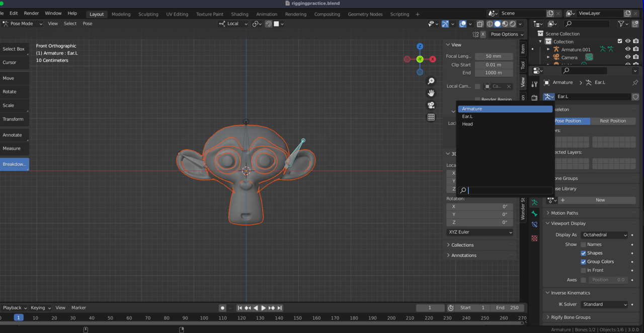Open the Bone Properties tab
644x333 pixels.
click(x=534, y=213)
